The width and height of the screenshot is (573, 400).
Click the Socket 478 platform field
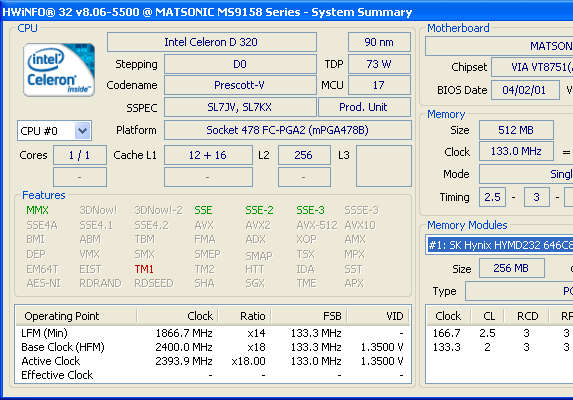point(288,130)
